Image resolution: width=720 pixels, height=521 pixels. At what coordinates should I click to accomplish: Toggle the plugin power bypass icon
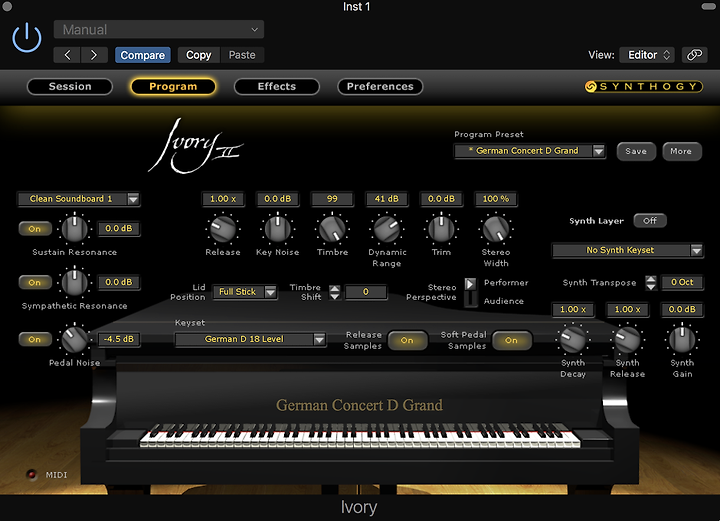point(27,38)
